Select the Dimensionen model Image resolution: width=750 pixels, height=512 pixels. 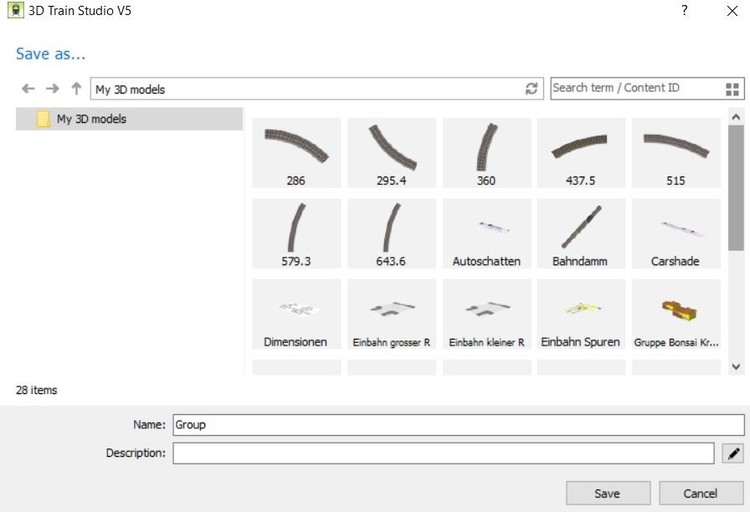296,314
